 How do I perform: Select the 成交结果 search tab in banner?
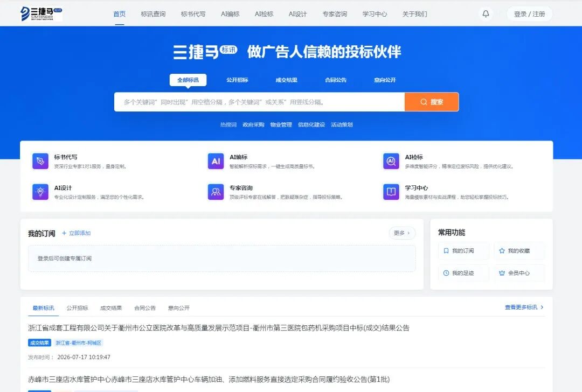tap(287, 80)
